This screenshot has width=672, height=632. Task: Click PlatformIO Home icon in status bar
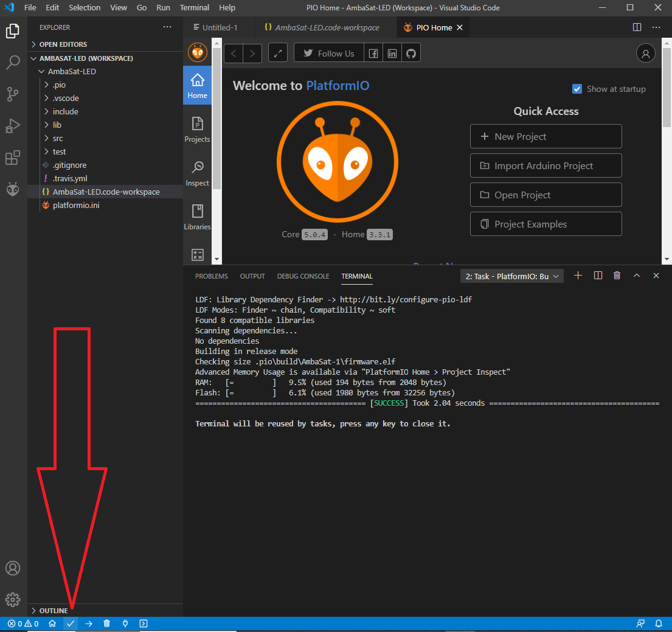[52, 623]
